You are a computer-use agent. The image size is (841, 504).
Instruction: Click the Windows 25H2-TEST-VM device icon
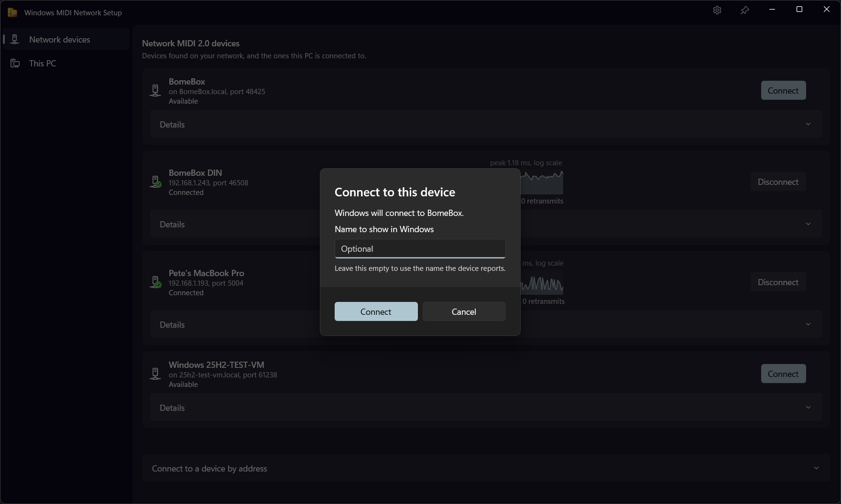155,374
